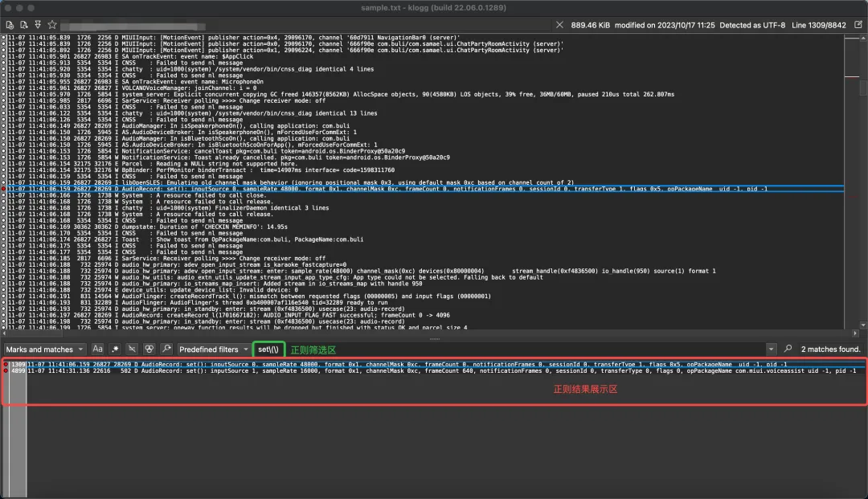Toggle the red mark beside result 1309
The width and height of the screenshot is (868, 499).
click(6, 365)
